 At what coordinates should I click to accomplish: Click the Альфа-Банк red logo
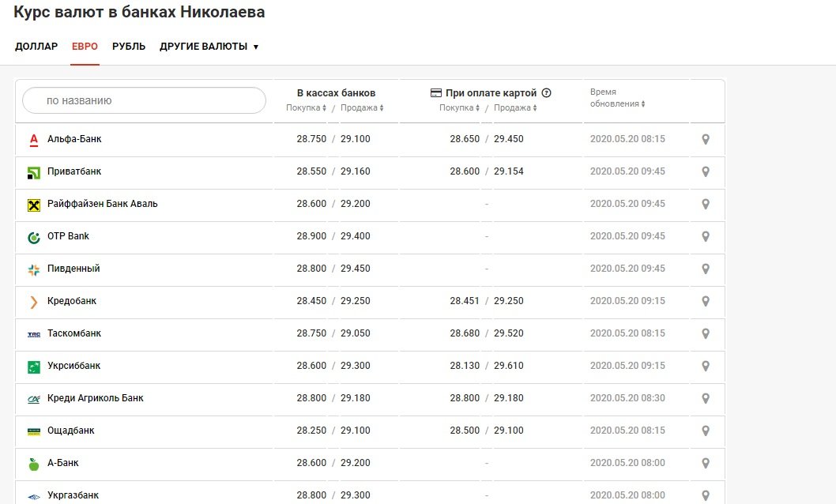(34, 140)
